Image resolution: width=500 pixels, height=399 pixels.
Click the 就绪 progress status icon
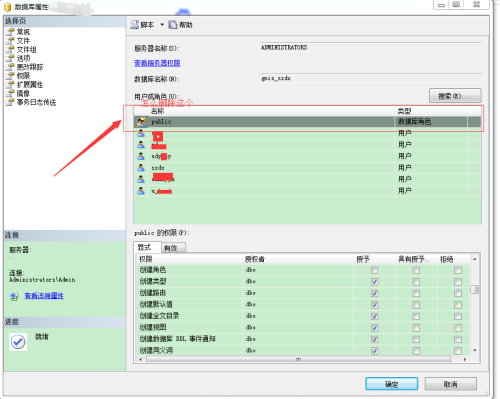18,342
